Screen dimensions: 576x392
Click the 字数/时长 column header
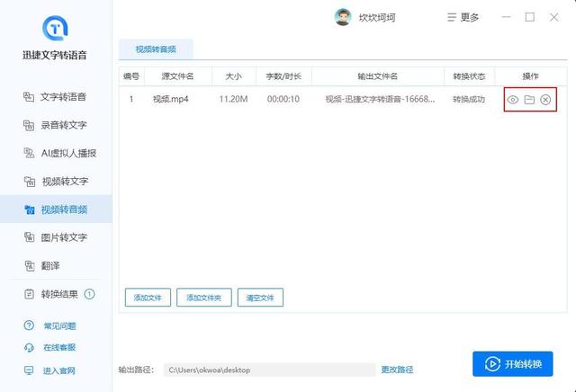click(x=283, y=76)
